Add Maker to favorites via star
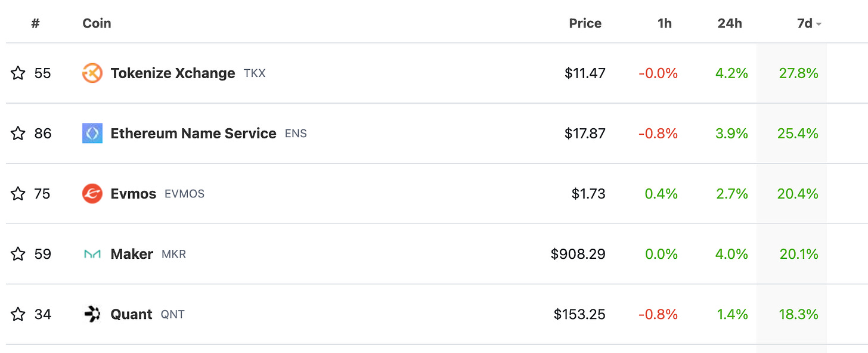Screen dimensions: 868x353 [x=18, y=254]
